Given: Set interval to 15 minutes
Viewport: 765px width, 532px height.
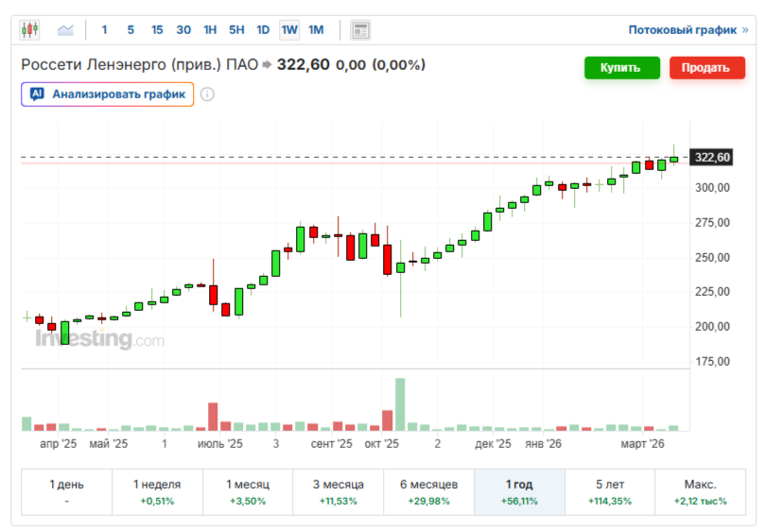Looking at the screenshot, I should point(157,30).
